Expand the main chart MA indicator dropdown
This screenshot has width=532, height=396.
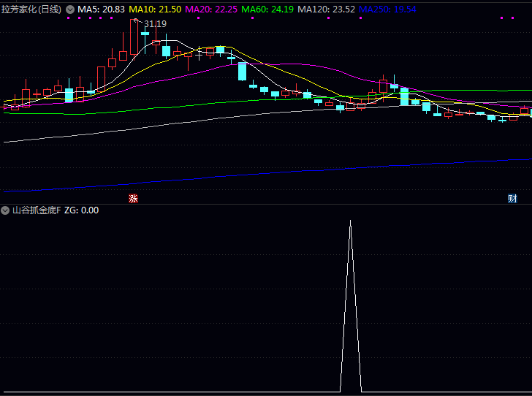coord(70,9)
